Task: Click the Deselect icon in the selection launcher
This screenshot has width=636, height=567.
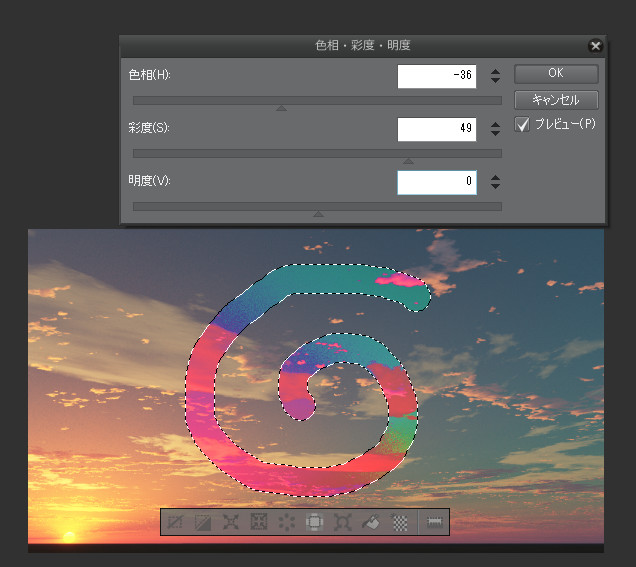Action: click(x=175, y=522)
